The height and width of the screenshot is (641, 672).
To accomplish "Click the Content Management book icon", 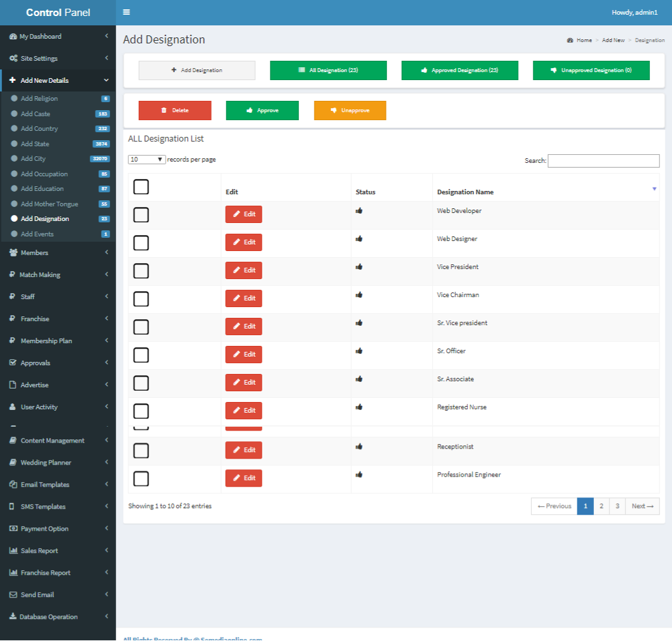I will tap(13, 440).
